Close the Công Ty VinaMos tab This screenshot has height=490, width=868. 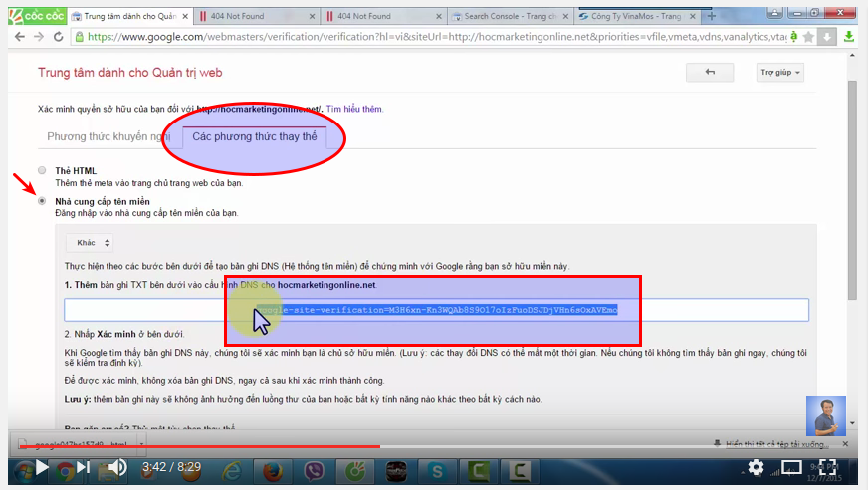693,17
